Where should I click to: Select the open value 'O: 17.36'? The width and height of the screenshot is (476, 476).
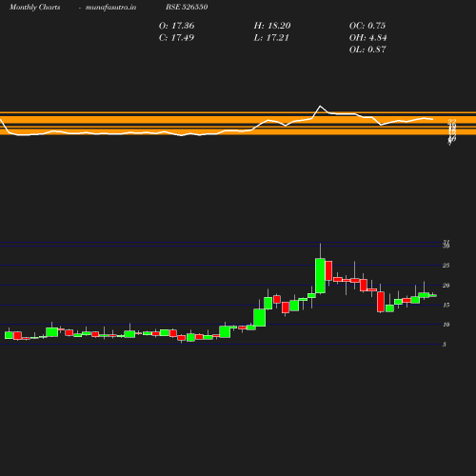coord(176,26)
